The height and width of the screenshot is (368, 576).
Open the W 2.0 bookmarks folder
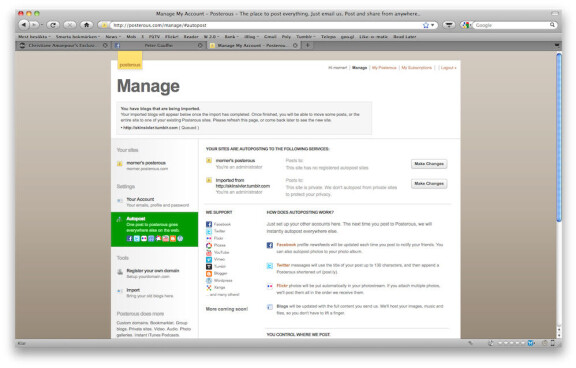tap(211, 37)
